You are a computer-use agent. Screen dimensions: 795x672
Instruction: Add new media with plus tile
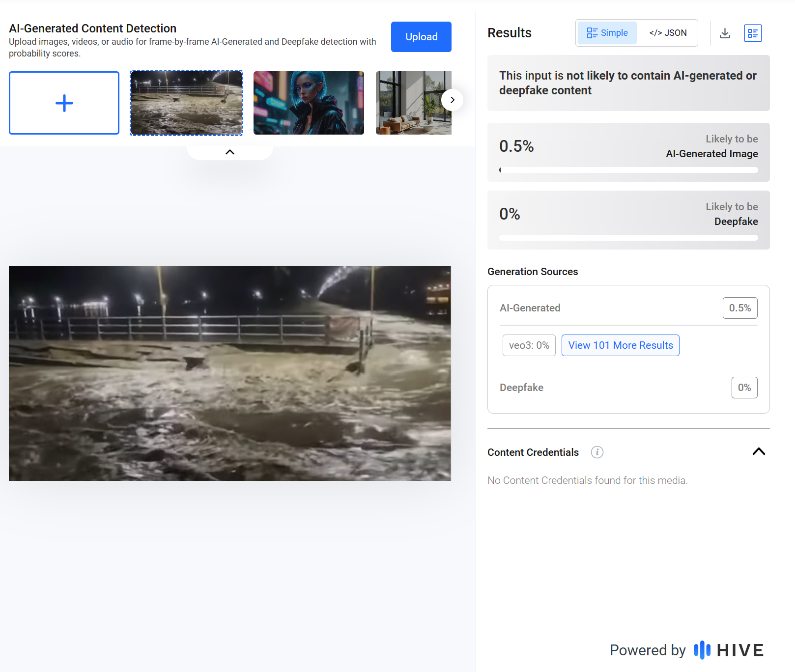pos(64,103)
